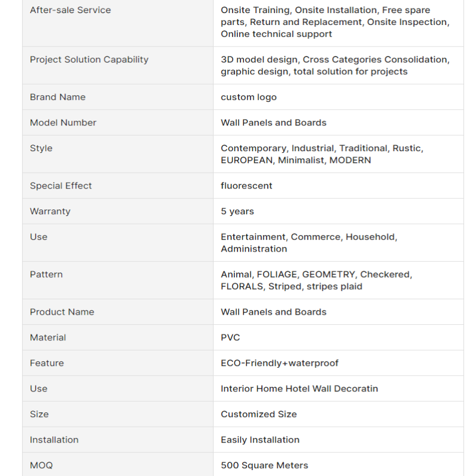The height and width of the screenshot is (476, 476).
Task: Click the custom logo value
Action: coord(249,97)
